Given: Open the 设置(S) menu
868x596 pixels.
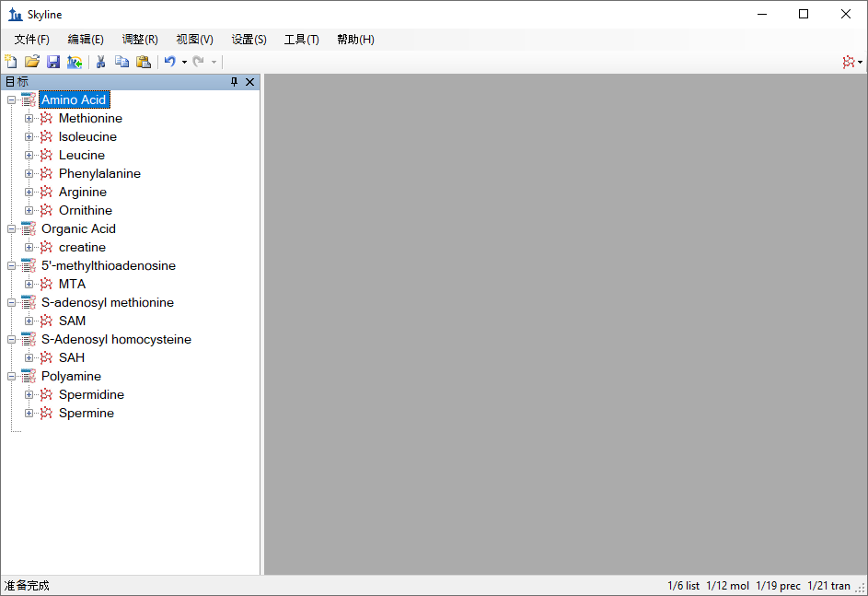Looking at the screenshot, I should tap(249, 40).
